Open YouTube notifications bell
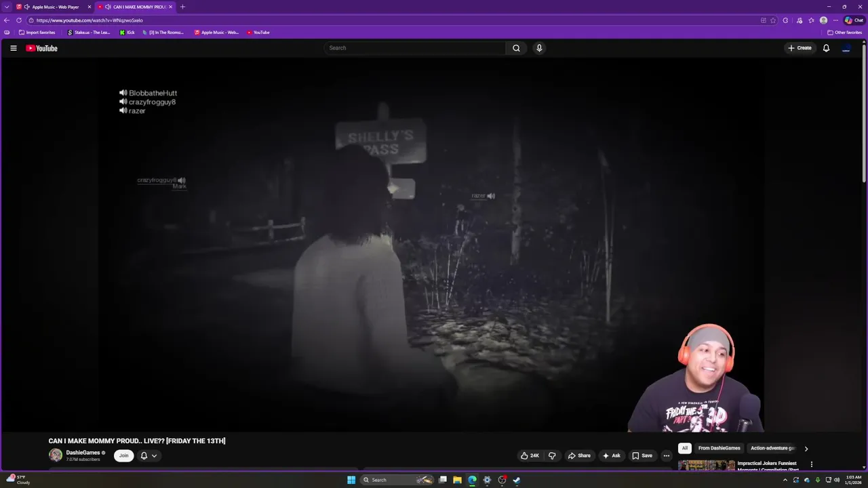868x488 pixels. tap(826, 48)
